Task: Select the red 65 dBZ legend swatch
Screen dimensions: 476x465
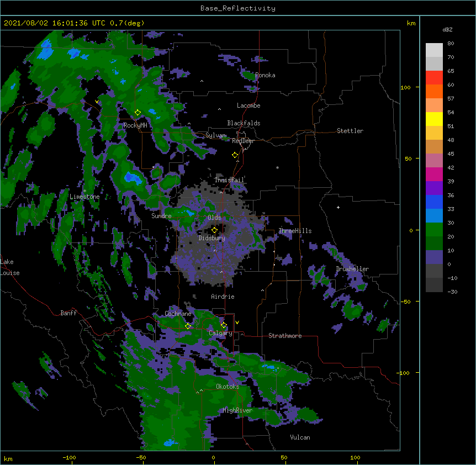Action: click(434, 77)
